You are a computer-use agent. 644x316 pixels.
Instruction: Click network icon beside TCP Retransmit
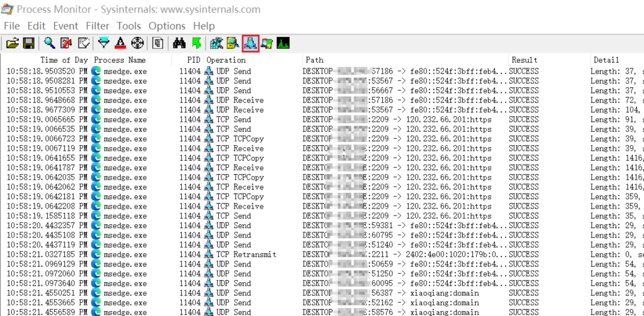[209, 254]
